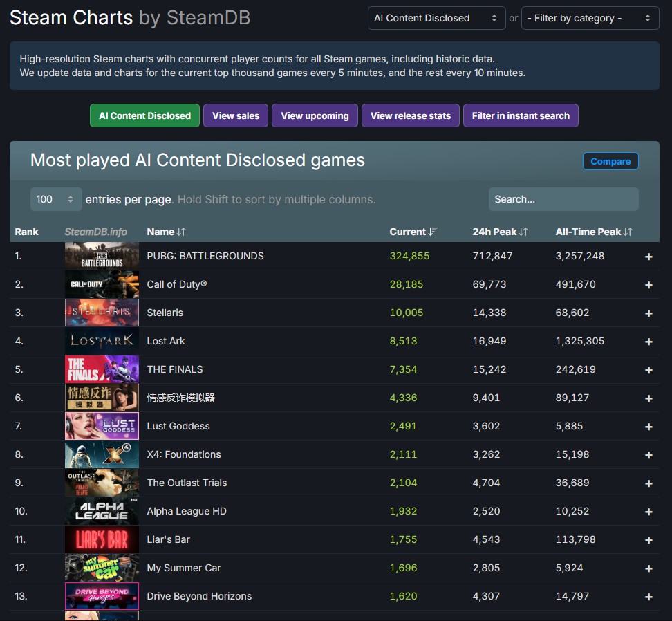The image size is (672, 621).
Task: Open the Alpha League HD game thumbnail
Action: coord(102,511)
